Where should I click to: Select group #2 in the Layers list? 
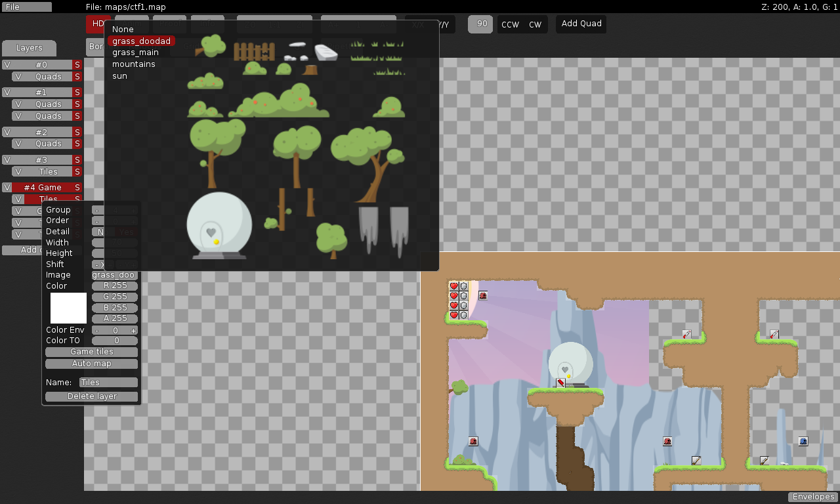coord(41,132)
